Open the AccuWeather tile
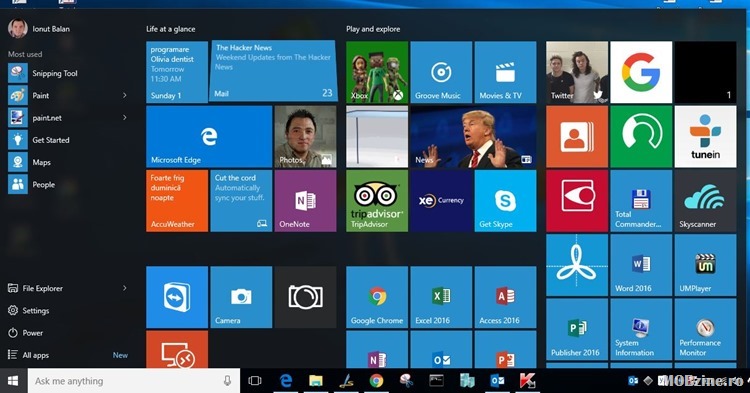The image size is (750, 393). coord(177,201)
